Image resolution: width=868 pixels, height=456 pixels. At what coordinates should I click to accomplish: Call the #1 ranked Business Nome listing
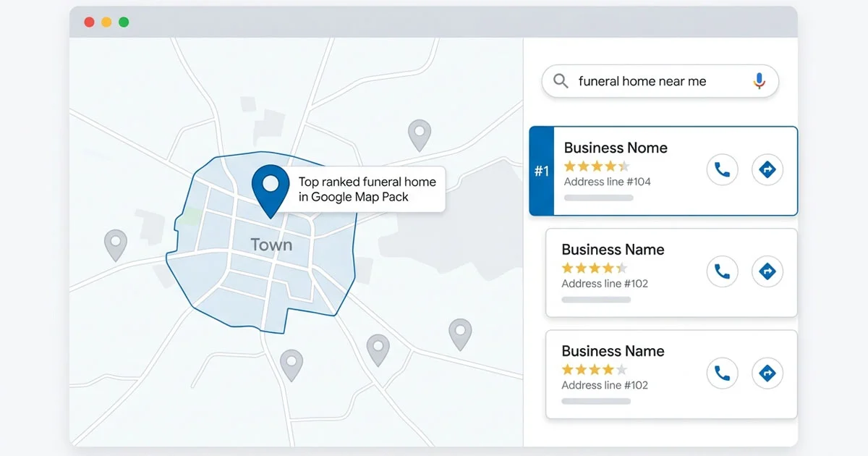[x=723, y=169]
